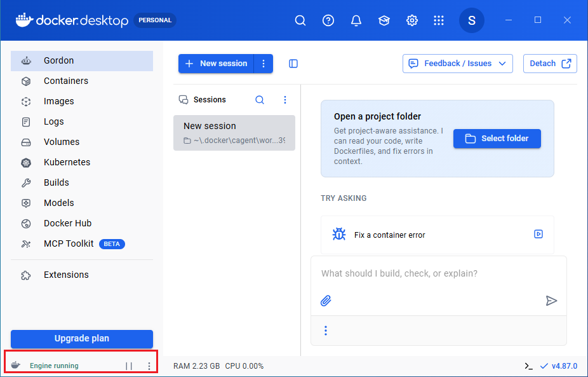Open the apps grid icon
588x377 pixels.
click(x=438, y=20)
